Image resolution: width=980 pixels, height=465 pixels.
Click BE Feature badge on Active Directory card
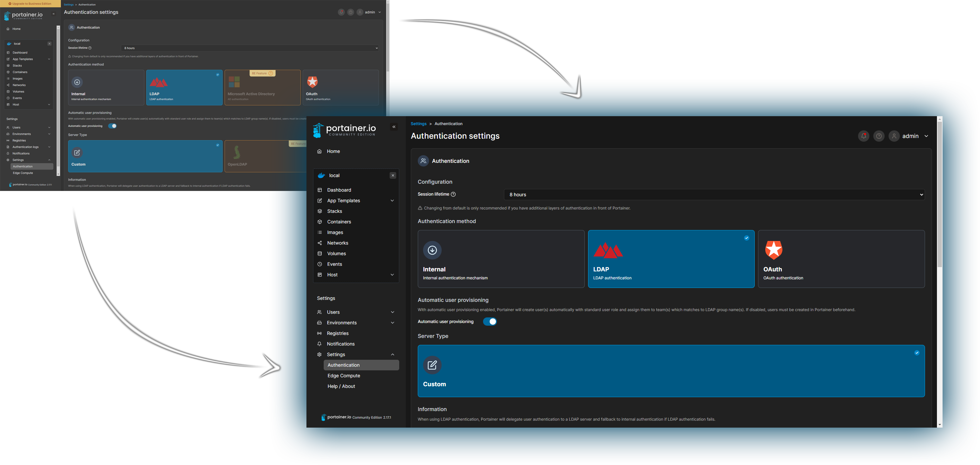262,73
